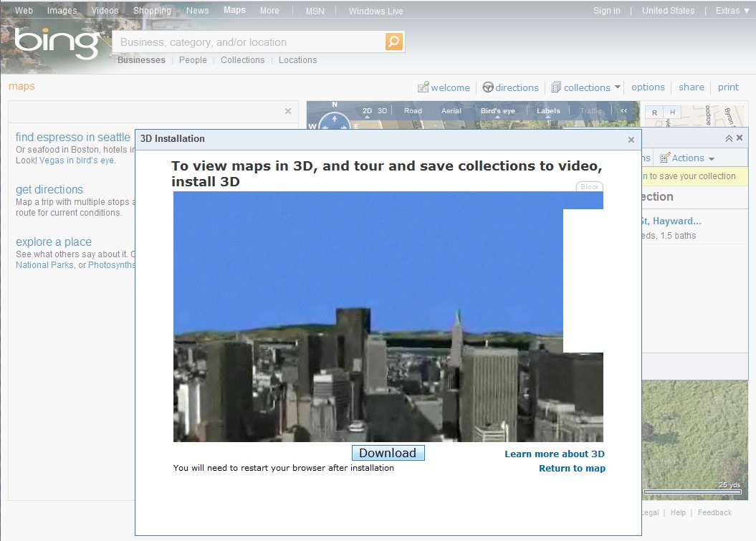The width and height of the screenshot is (756, 541).
Task: Open the Extras dropdown
Action: pos(730,10)
